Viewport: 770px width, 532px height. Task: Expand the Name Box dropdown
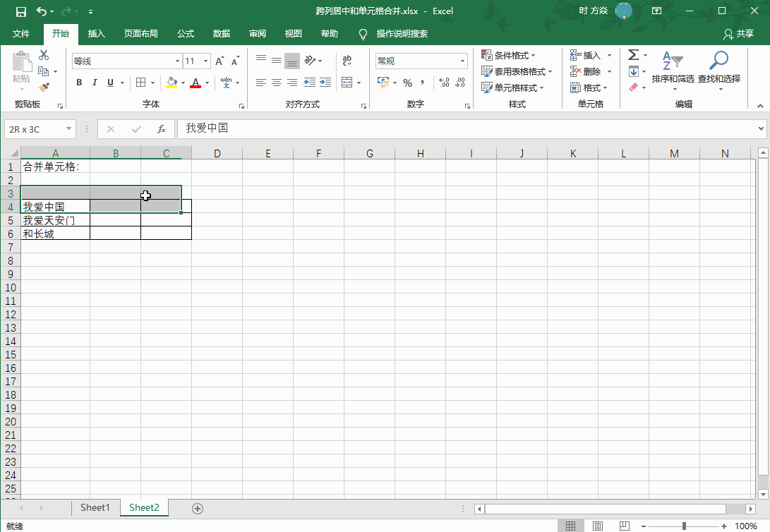[x=68, y=129]
